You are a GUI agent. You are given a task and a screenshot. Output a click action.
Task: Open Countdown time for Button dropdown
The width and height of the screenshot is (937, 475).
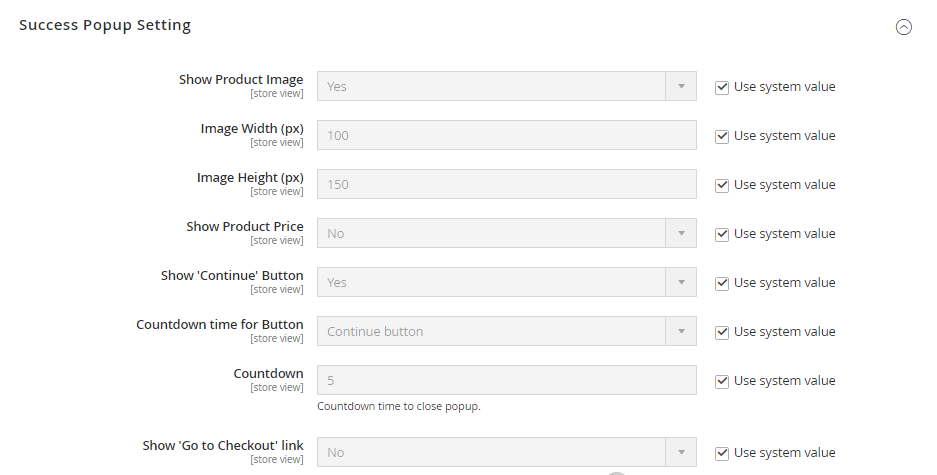pyautogui.click(x=506, y=332)
